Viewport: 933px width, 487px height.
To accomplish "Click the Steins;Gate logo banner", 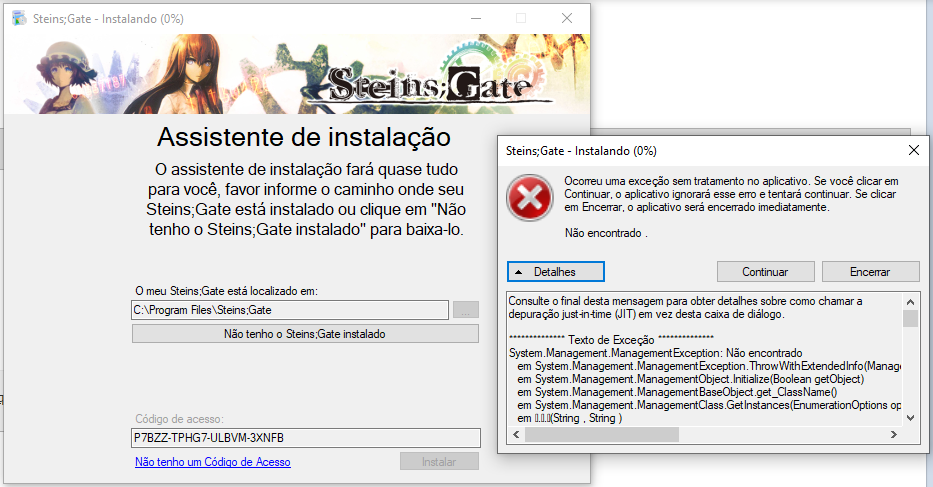I will [x=298, y=74].
